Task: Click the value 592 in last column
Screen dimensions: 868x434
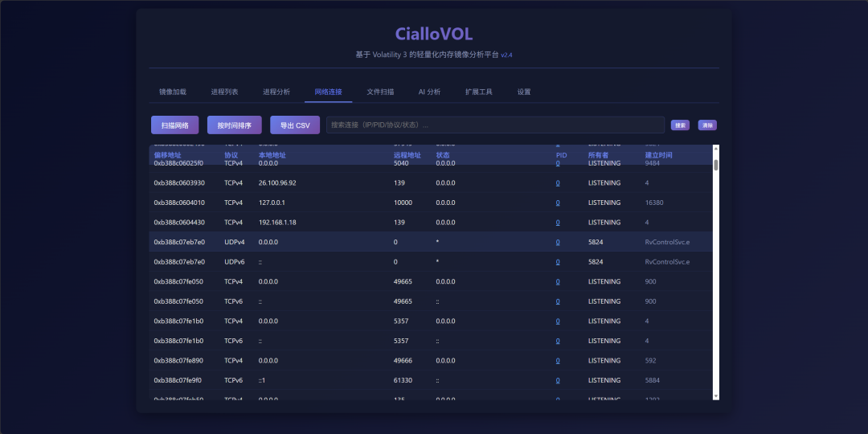Action: (650, 360)
